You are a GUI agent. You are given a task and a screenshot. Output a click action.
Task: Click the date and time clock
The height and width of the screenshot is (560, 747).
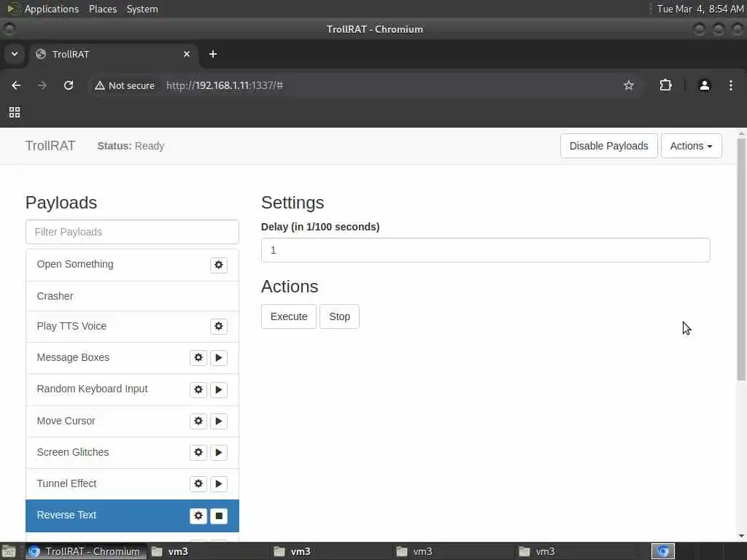coord(700,9)
